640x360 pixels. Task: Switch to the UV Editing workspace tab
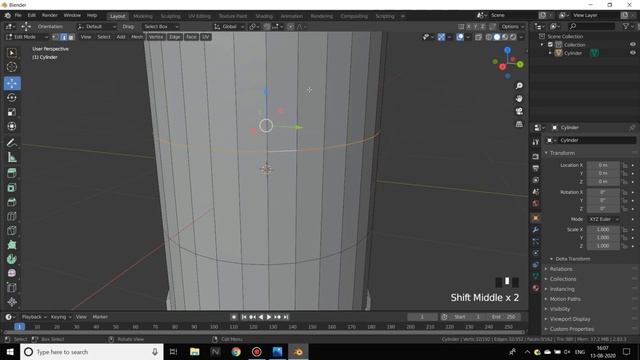click(199, 16)
